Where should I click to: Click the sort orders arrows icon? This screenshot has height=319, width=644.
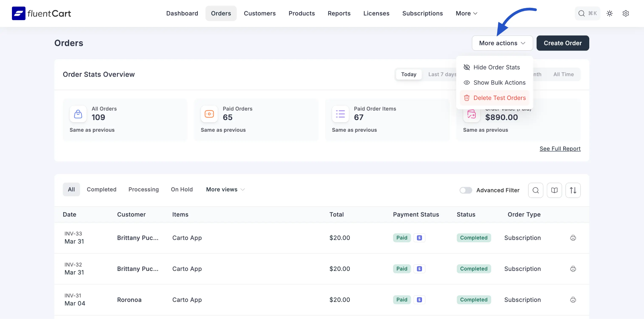tap(573, 190)
